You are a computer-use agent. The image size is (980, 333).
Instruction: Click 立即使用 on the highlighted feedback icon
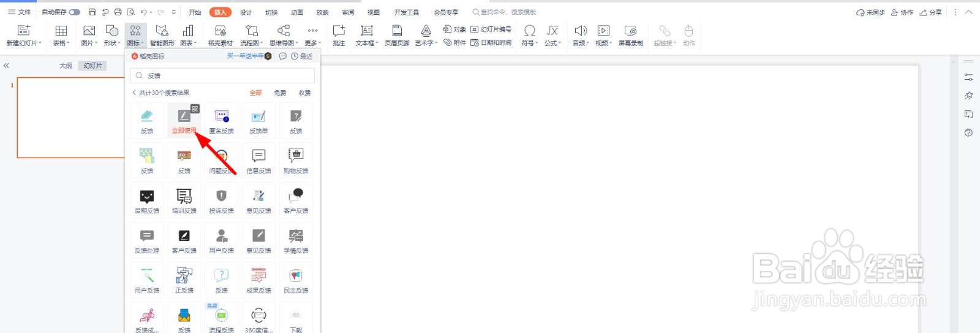click(184, 131)
